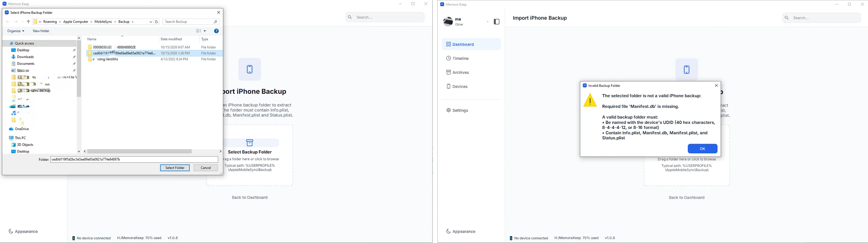Click the Settings gear icon in sidebar

[449, 111]
